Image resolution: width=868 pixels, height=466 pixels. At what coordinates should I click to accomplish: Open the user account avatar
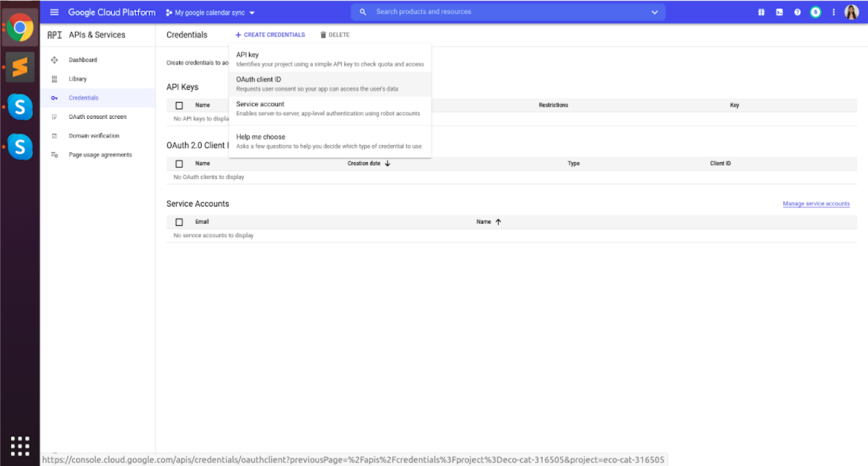point(852,12)
